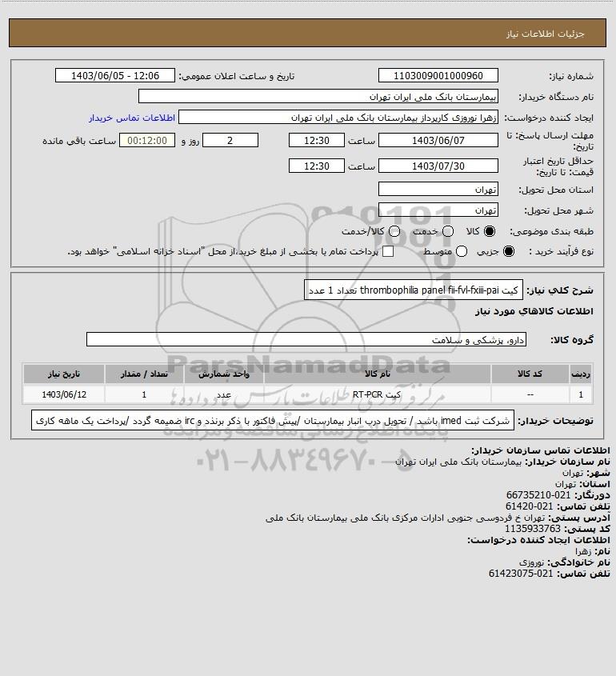Click the تعداد / مقدار column header
This screenshot has height=676, width=616.
coord(144,374)
